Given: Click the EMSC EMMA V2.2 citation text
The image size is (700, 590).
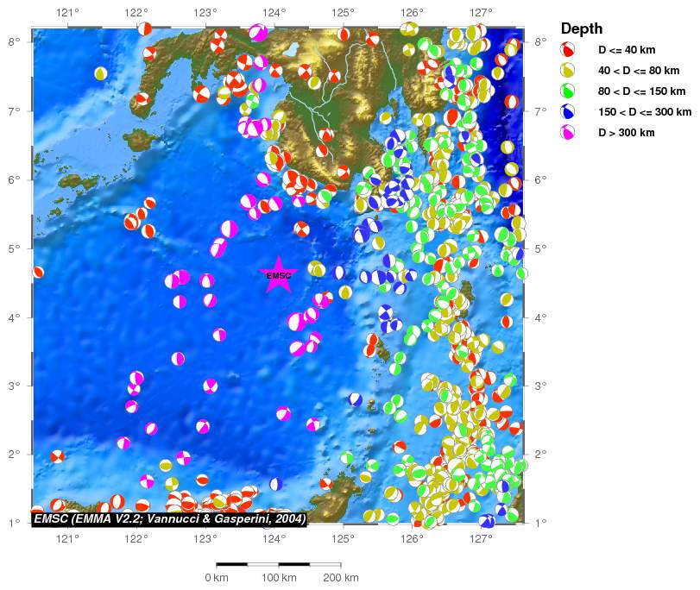Looking at the screenshot, I should coord(170,518).
